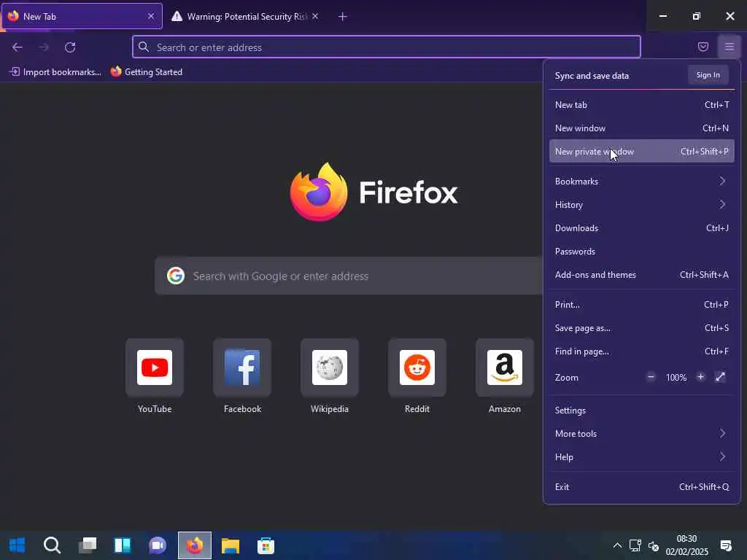
Task: Click the Firefox taskbar icon
Action: click(x=194, y=545)
